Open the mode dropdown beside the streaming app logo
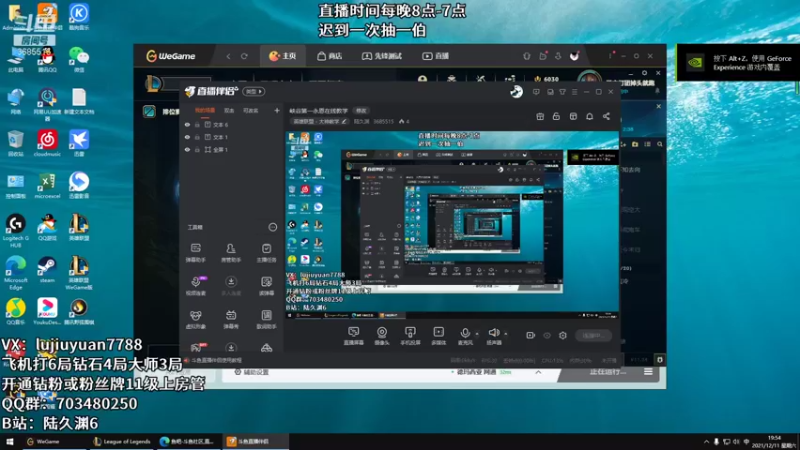This screenshot has height=450, width=800. point(254,92)
